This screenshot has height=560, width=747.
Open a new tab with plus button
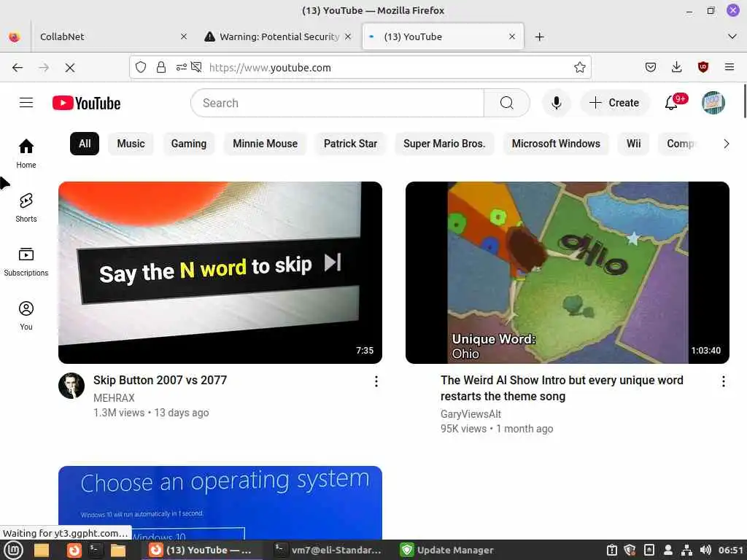(539, 36)
